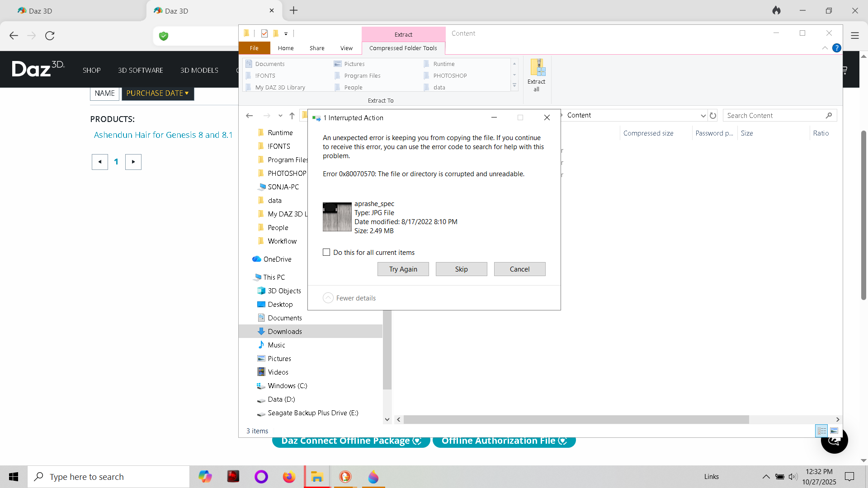Image resolution: width=868 pixels, height=488 pixels.
Task: Sort products by Purchase Date dropdown
Action: 157,93
